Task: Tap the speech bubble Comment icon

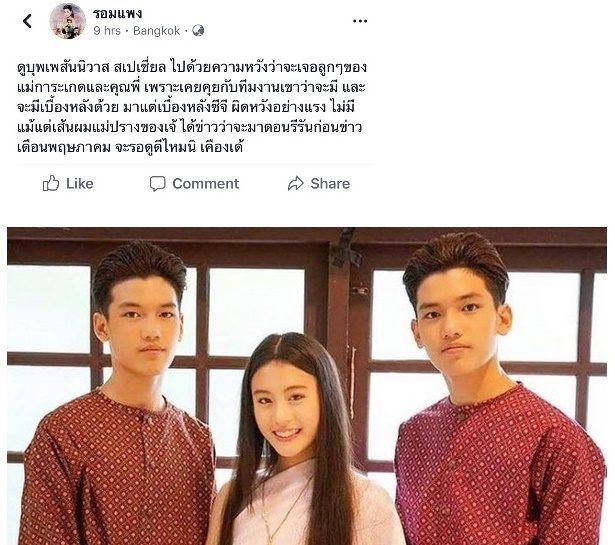Action: coord(157,183)
